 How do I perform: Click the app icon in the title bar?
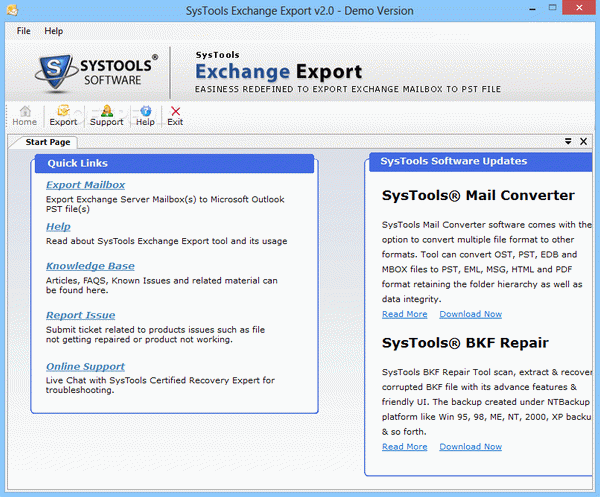[x=12, y=10]
